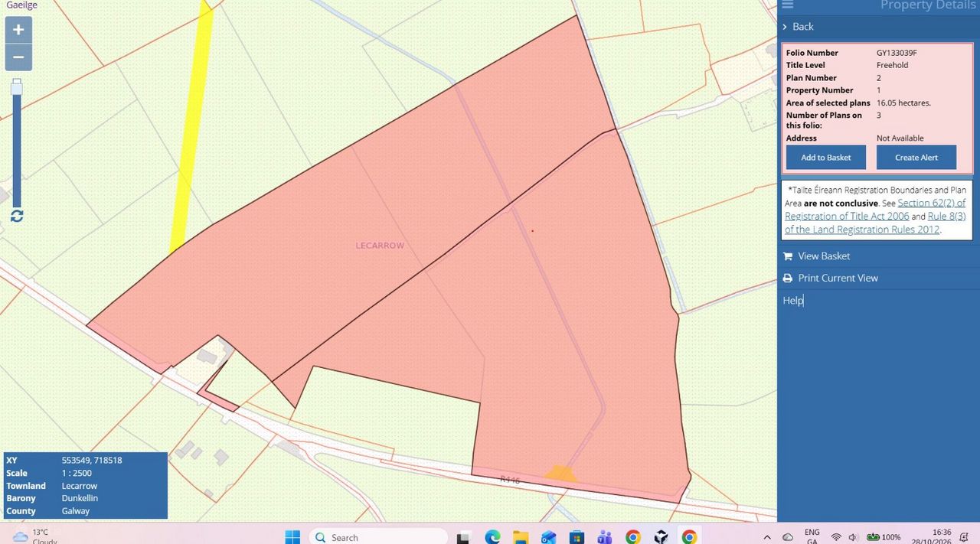Open File Explorer from the taskbar
Image resolution: width=980 pixels, height=544 pixels.
pyautogui.click(x=521, y=537)
